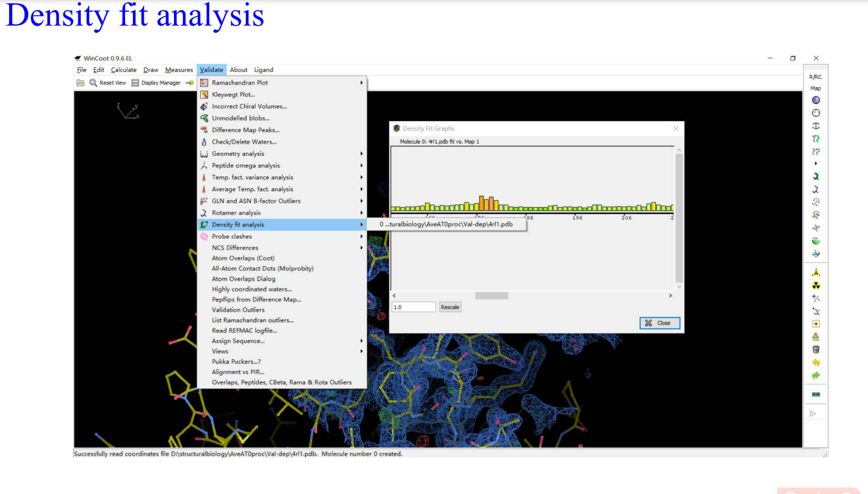Open the Edit menu

98,70
